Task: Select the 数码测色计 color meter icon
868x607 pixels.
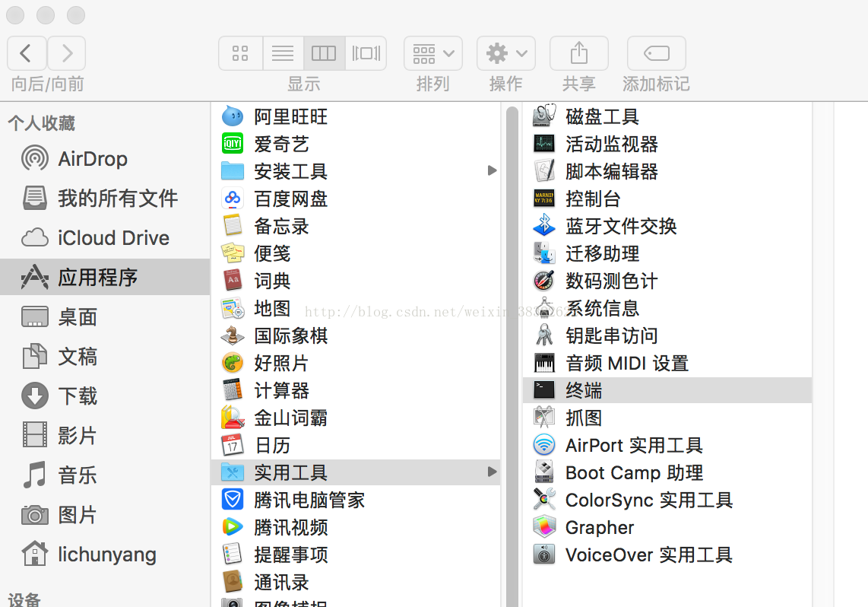Action: tap(544, 281)
